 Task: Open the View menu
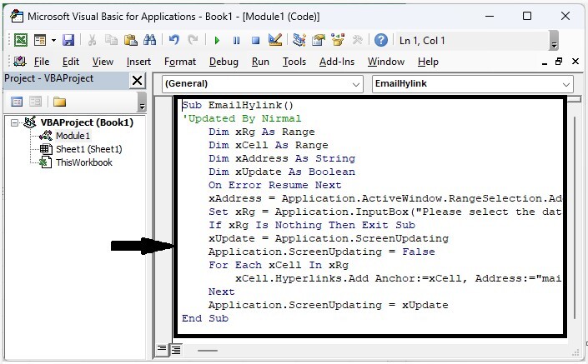point(103,62)
